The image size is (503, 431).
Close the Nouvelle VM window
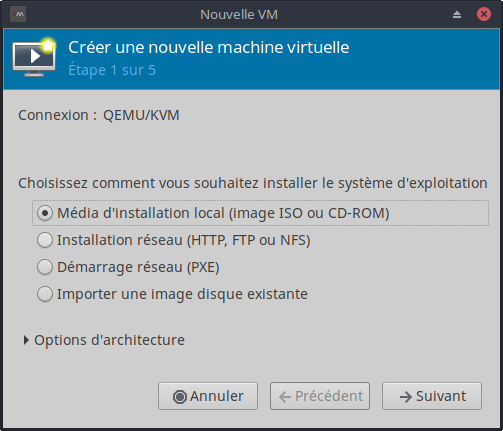coord(484,14)
